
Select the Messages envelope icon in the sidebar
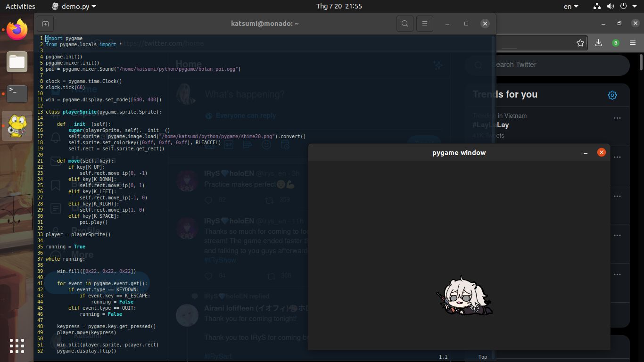pos(55,161)
